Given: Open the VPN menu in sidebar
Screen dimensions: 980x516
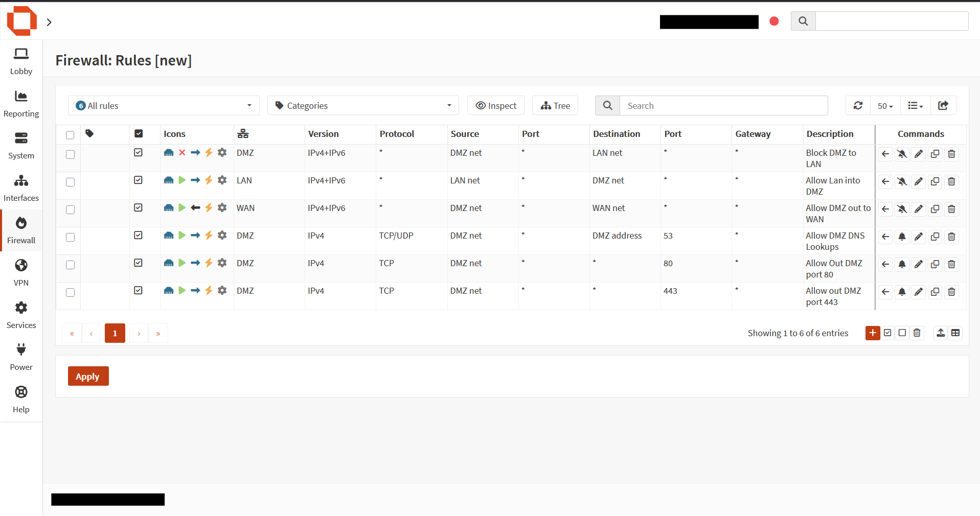Looking at the screenshot, I should coord(21,273).
